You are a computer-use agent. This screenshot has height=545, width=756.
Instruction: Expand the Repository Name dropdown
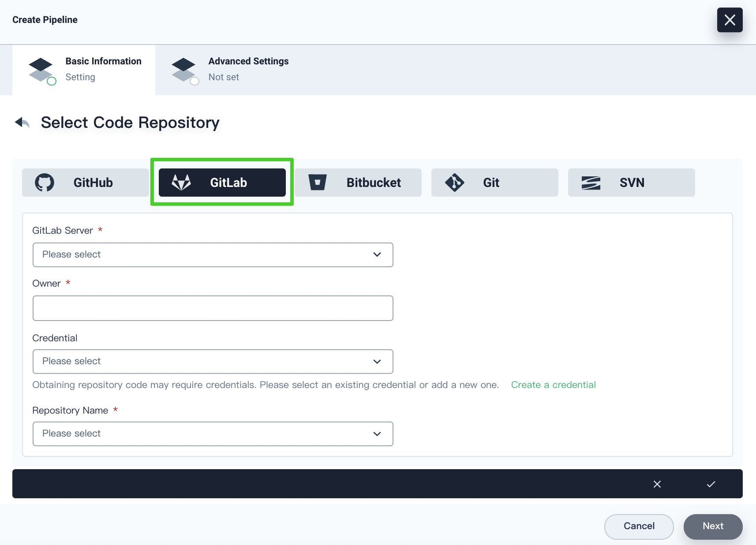pos(213,434)
